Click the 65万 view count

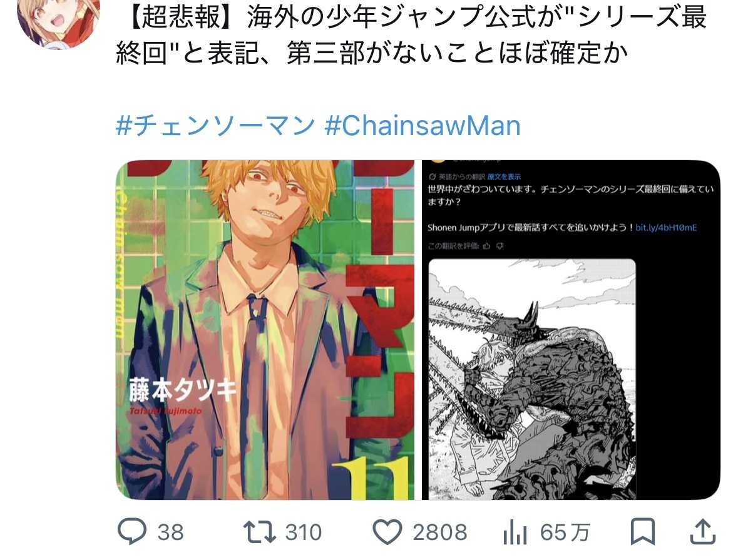[x=565, y=532]
